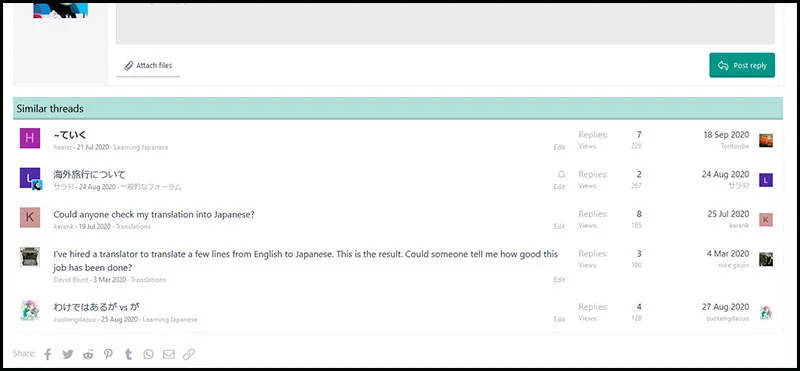Share thread via WhatsApp icon
800x371 pixels.
[x=148, y=354]
